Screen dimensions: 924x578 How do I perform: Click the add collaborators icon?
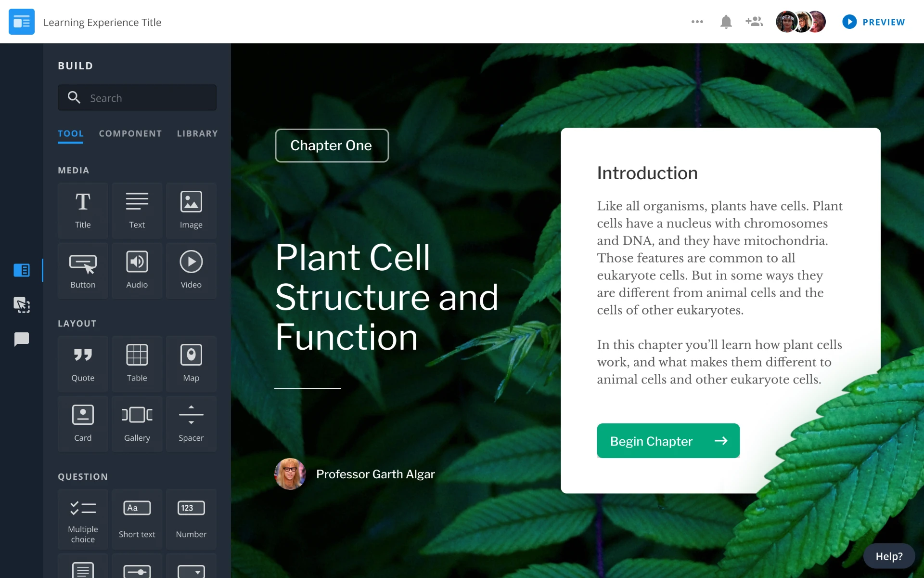pos(754,22)
